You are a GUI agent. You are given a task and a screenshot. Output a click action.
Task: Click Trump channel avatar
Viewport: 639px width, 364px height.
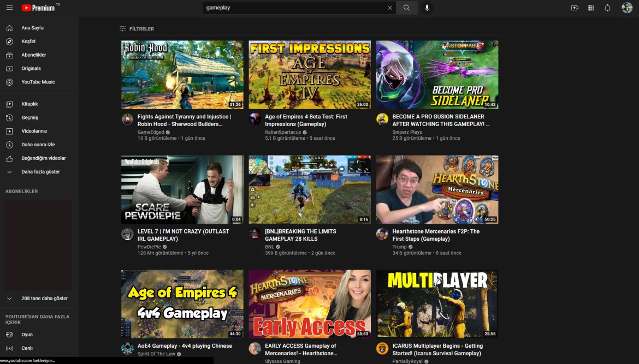(382, 234)
